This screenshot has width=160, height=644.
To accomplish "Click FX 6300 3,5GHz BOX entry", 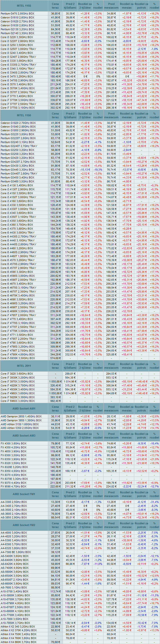I will click(13, 455).
